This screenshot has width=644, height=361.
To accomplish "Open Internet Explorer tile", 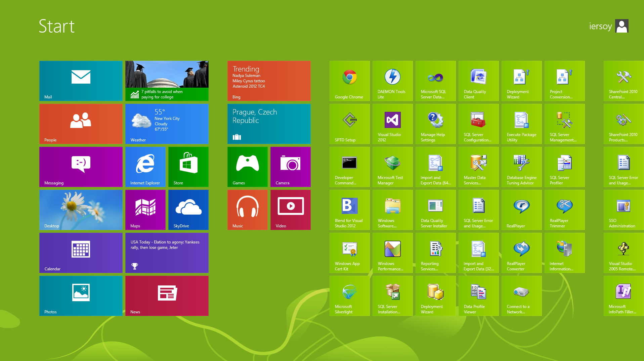I will pyautogui.click(x=145, y=167).
